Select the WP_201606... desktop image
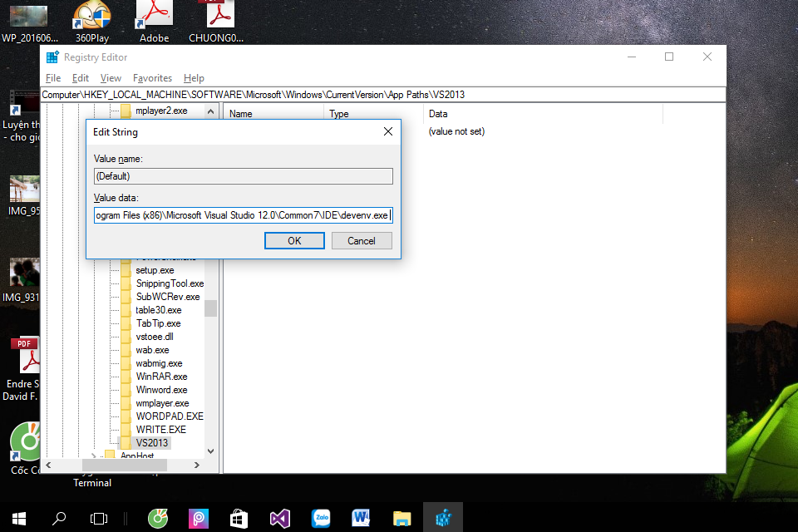Screen dimensions: 798x532 click(x=30, y=23)
